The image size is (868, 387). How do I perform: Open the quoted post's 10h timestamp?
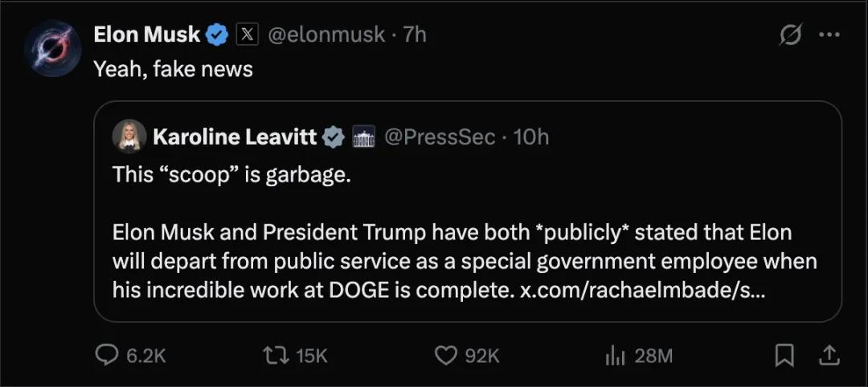(x=530, y=137)
